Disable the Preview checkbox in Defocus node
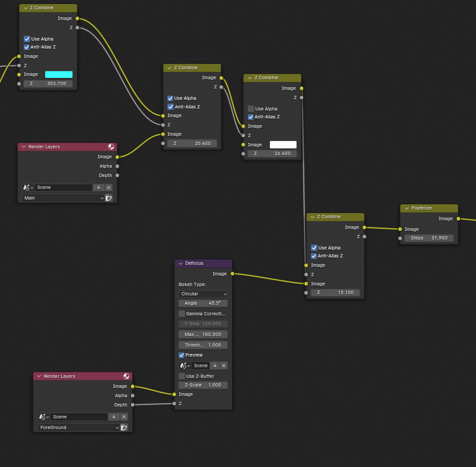The image size is (476, 467). [181, 355]
